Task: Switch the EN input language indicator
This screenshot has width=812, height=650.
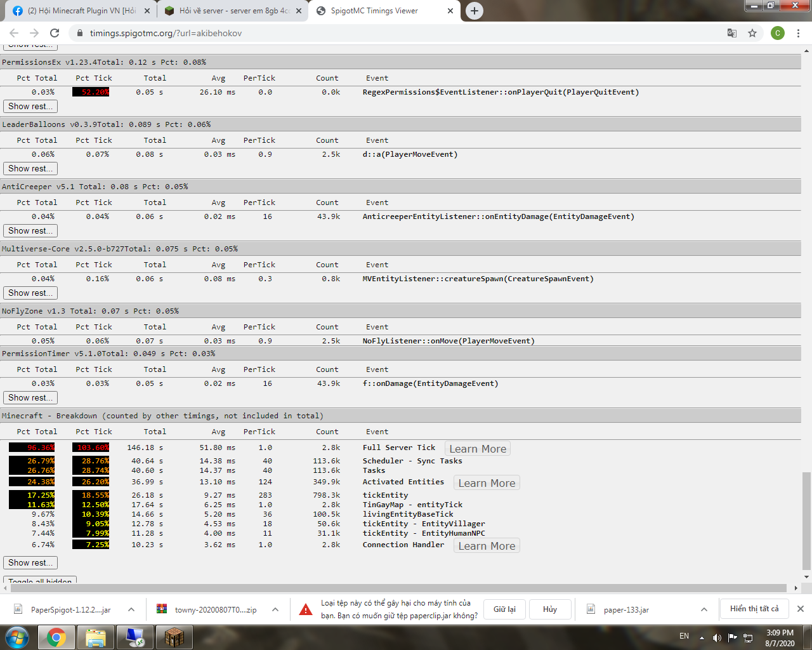Action: [684, 636]
